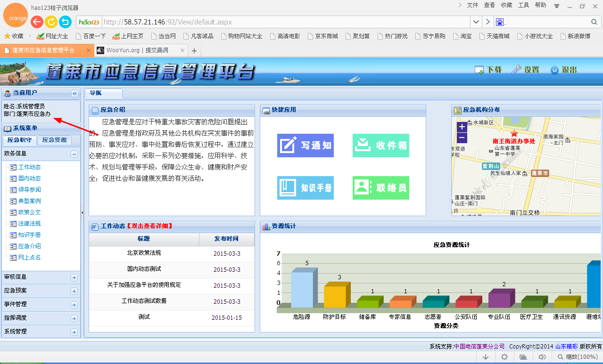Expand the 事件管理 menu section
603x364 pixels.
pos(74,305)
